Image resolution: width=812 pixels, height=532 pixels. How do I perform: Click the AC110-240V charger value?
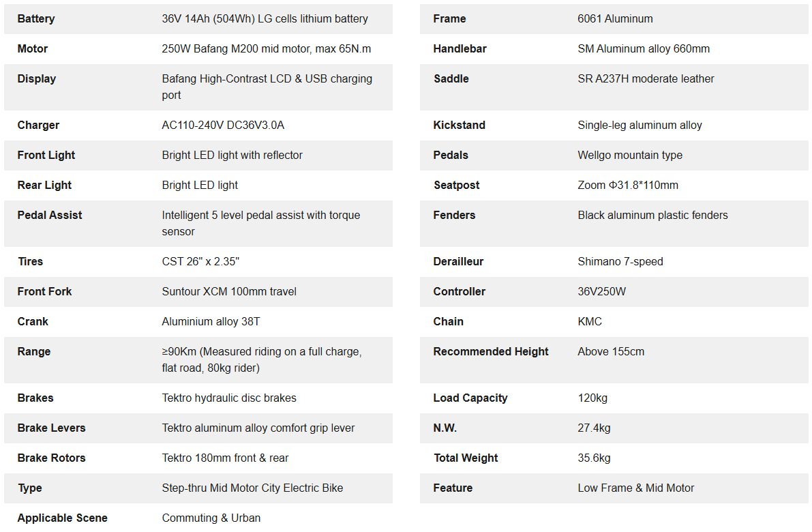(x=223, y=125)
